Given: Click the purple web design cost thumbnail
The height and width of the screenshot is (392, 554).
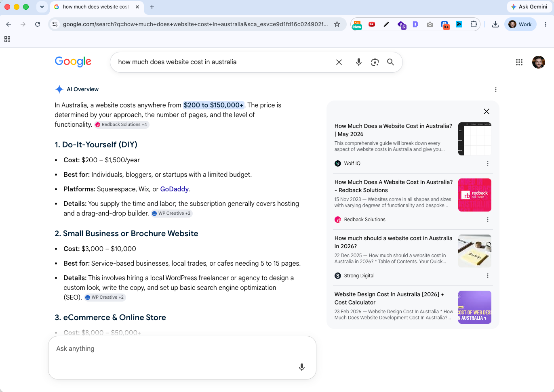Looking at the screenshot, I should pyautogui.click(x=475, y=307).
